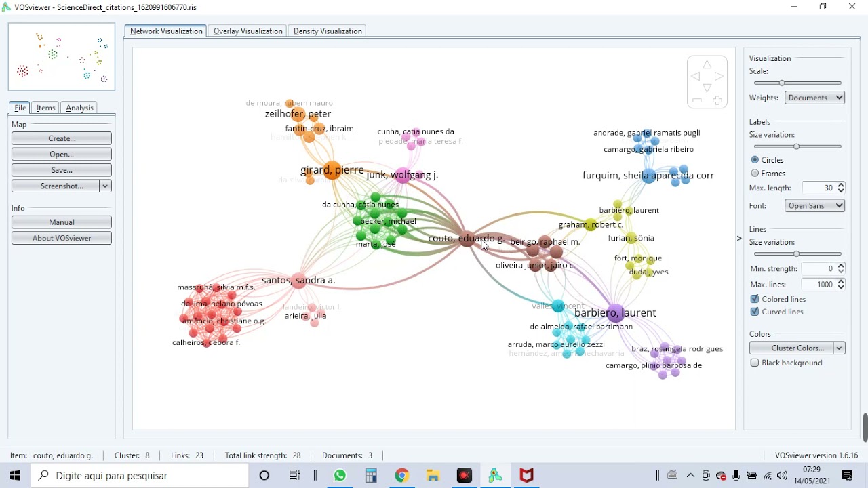The image size is (868, 488).
Task: Click the Create... map button
Action: point(62,138)
